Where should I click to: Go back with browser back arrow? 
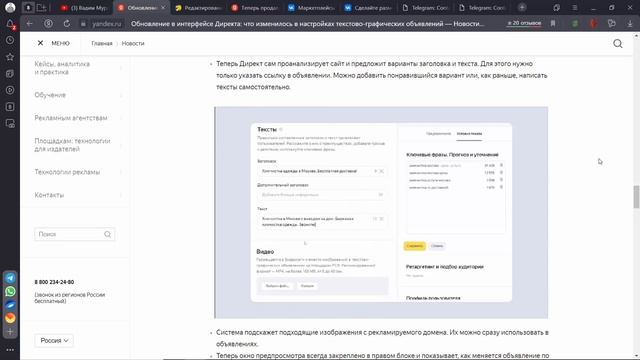click(29, 24)
